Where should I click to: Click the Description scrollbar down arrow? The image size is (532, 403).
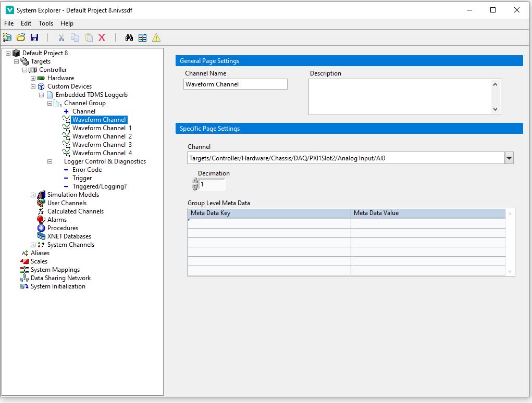pos(496,109)
